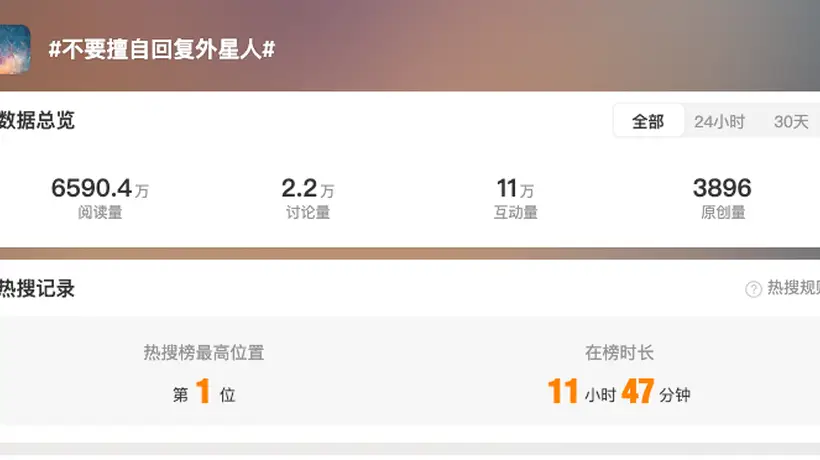The height and width of the screenshot is (460, 820).
Task: Open the #不要擅自回复外星人# topic title
Action: click(162, 50)
